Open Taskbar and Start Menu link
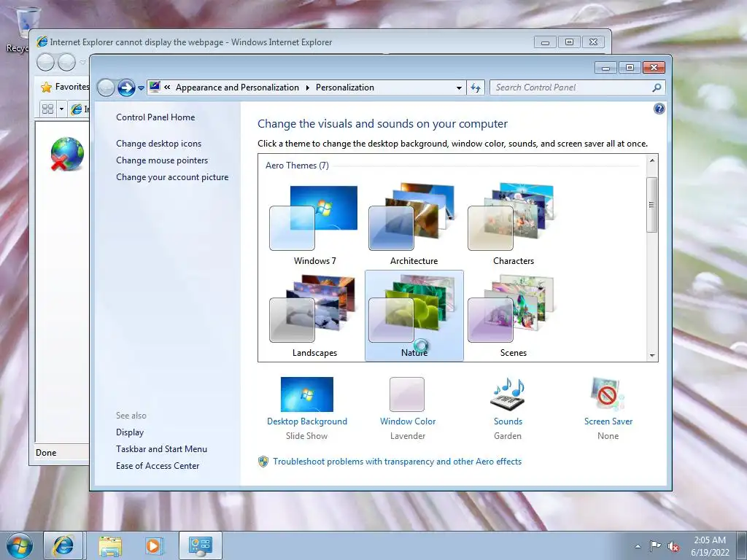This screenshot has height=560, width=747. coord(161,449)
